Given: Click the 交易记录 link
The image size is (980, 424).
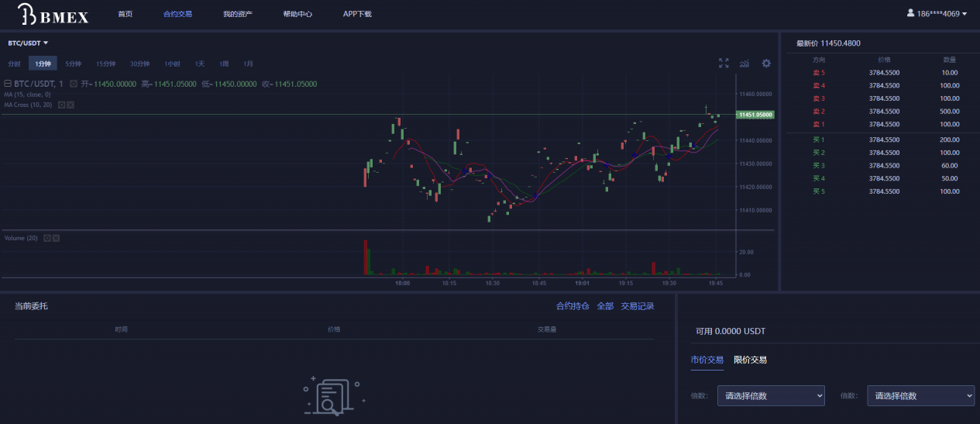Looking at the screenshot, I should click(x=637, y=306).
